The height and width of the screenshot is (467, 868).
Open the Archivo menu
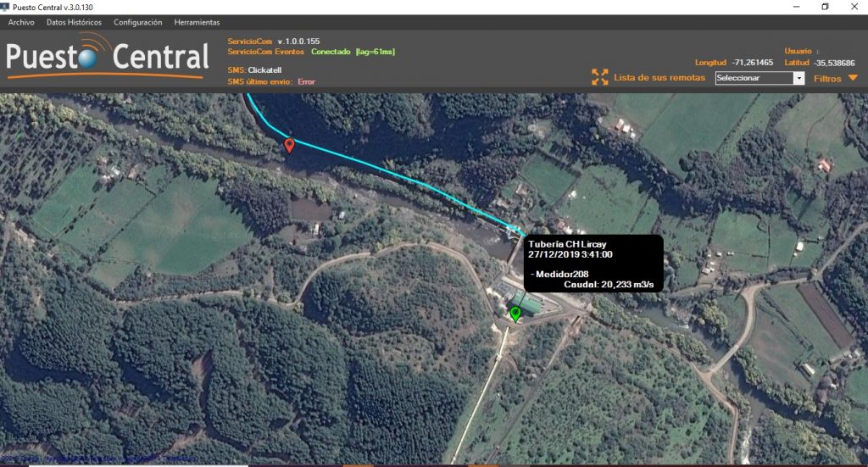pyautogui.click(x=21, y=22)
